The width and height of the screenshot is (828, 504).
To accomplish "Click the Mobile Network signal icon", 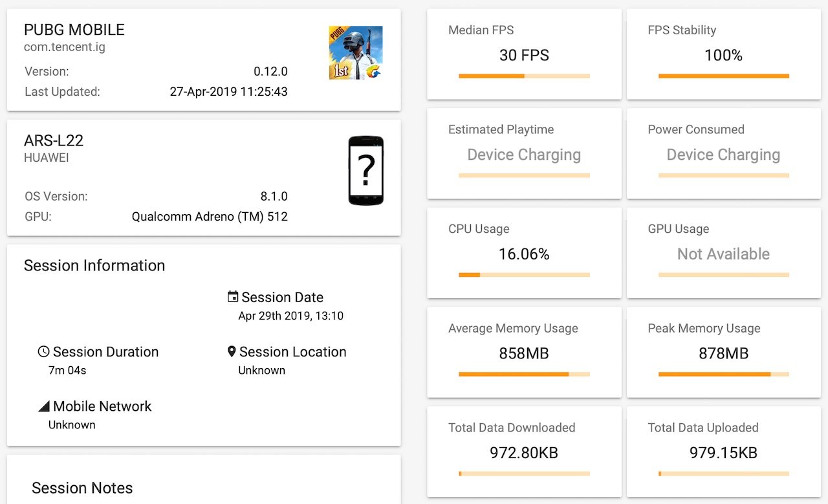I will pyautogui.click(x=44, y=406).
